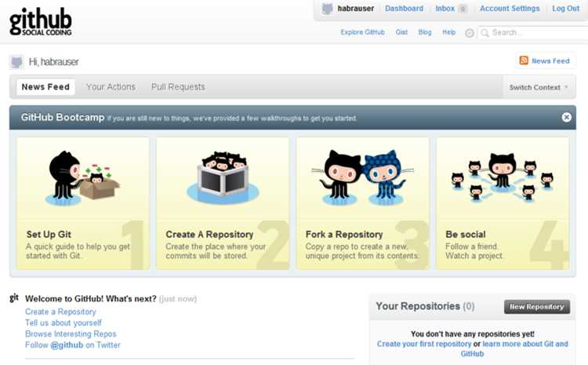This screenshot has width=588, height=365.
Task: Click Log Out
Action: [565, 9]
